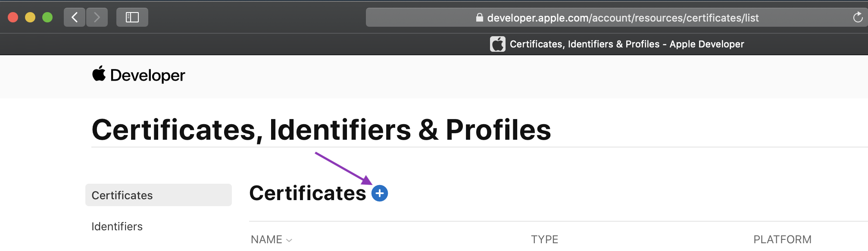
Task: Click the Apple Developer logo
Action: (x=139, y=75)
